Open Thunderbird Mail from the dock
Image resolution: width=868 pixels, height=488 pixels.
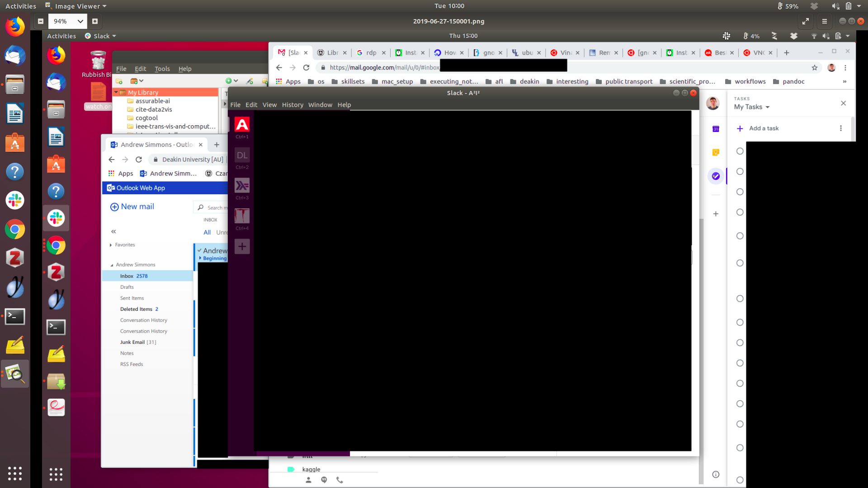coord(15,56)
